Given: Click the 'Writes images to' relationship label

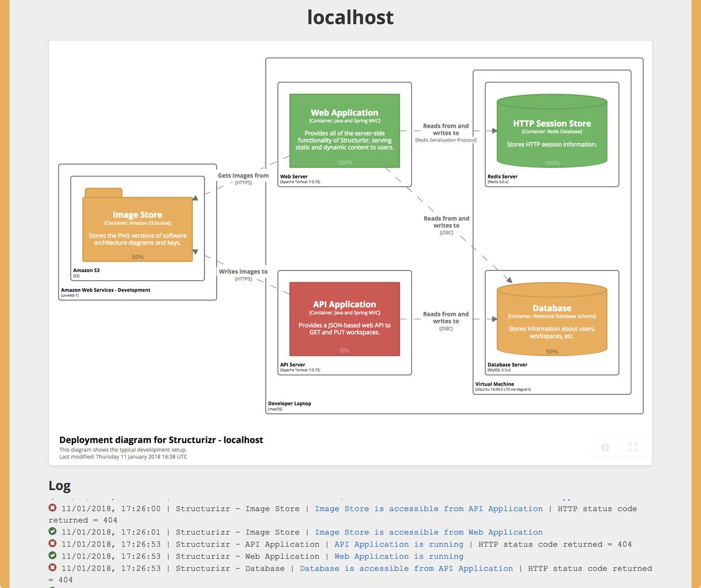Looking at the screenshot, I should point(243,272).
